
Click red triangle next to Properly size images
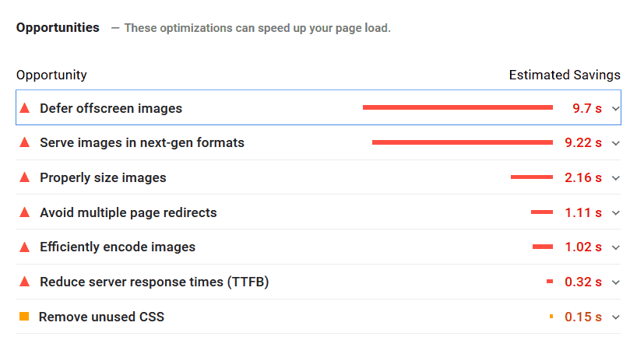[25, 177]
